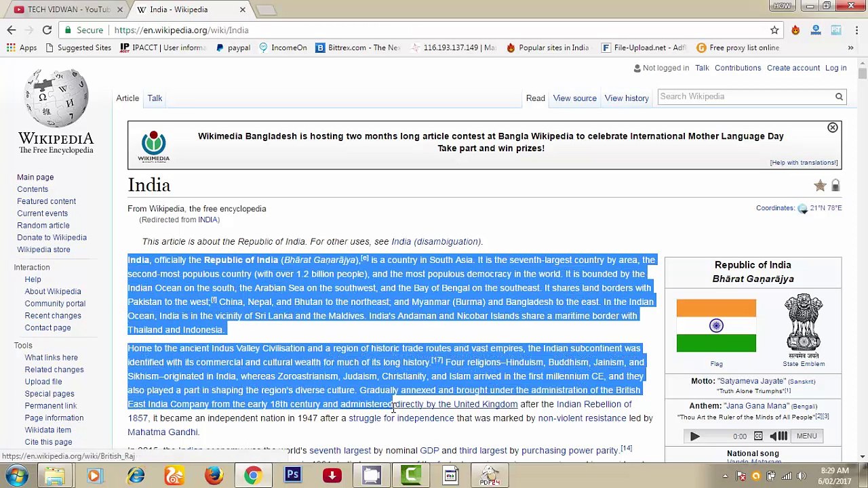Open the India (disambiguation) link
Image resolution: width=868 pixels, height=488 pixels.
tap(436, 241)
